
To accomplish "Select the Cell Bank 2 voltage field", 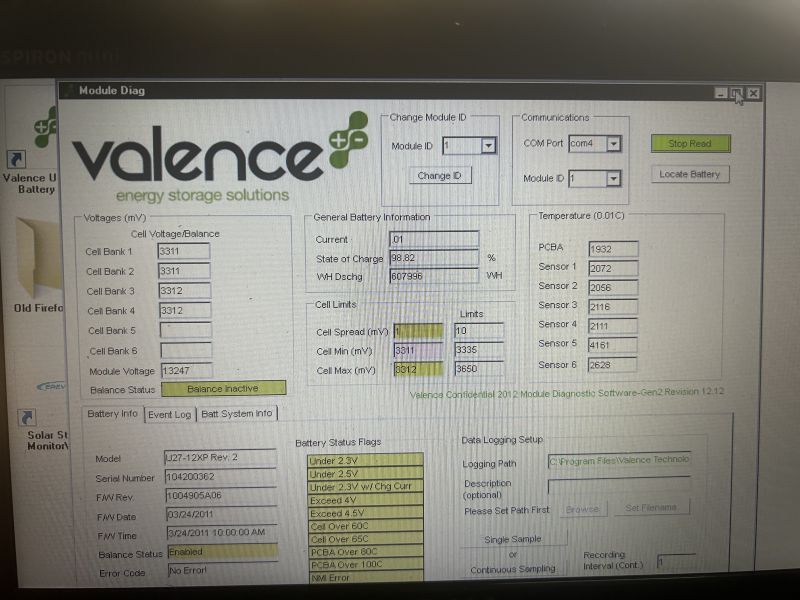I will (x=184, y=271).
